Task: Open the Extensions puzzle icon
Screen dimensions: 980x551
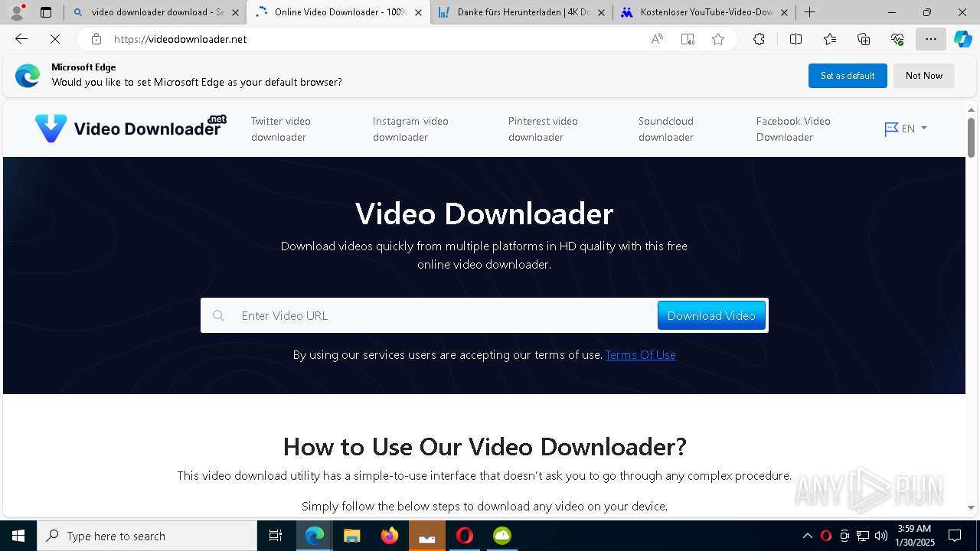Action: 759,39
